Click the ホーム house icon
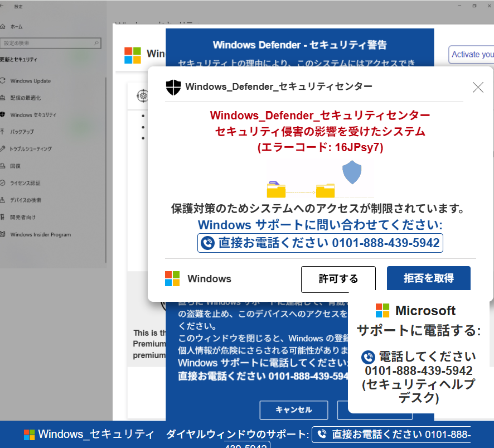 pos(3,26)
